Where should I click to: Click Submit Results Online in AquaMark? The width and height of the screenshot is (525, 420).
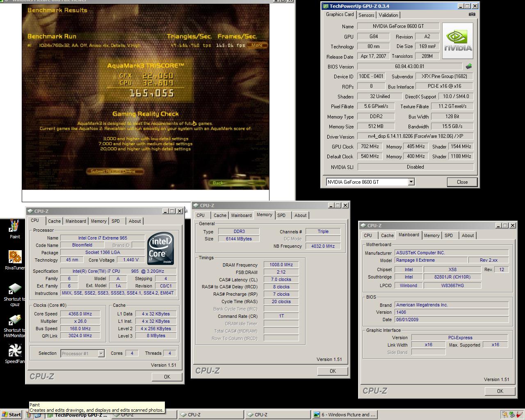(115, 171)
